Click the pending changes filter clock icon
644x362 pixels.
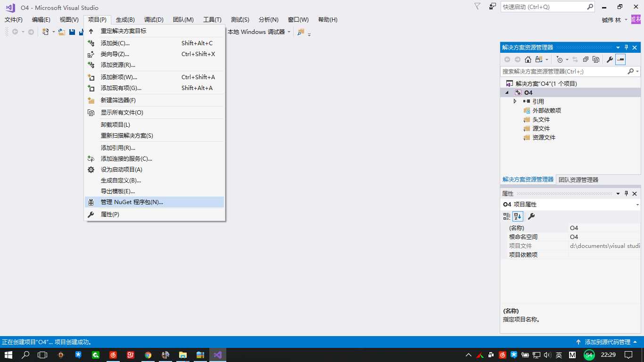(x=559, y=59)
